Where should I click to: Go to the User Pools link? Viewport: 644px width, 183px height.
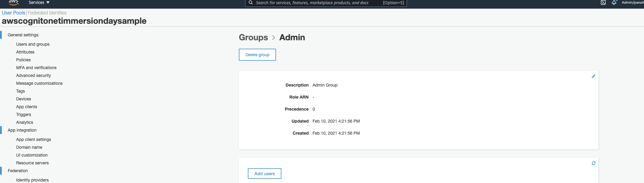click(x=13, y=13)
